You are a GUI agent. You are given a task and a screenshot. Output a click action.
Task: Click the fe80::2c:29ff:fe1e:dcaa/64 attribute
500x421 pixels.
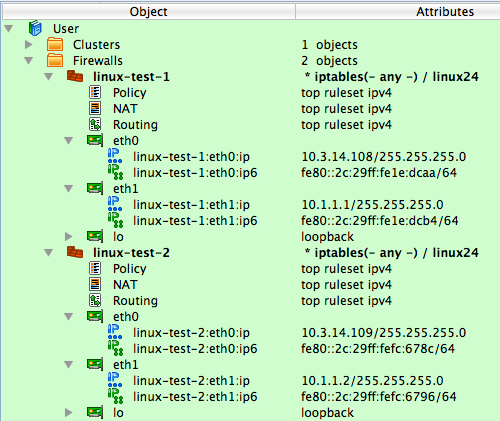click(379, 173)
